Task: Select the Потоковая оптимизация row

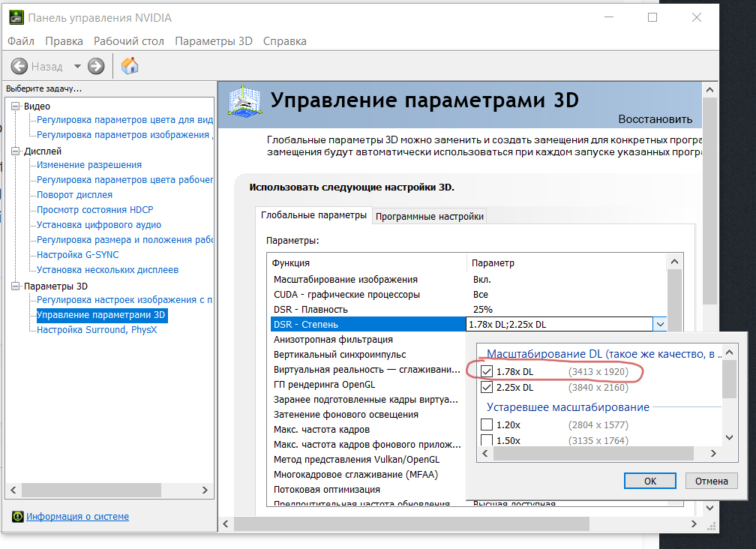Action: click(x=367, y=489)
